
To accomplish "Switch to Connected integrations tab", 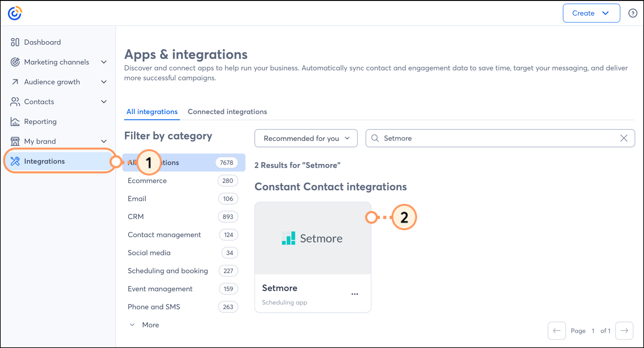I will (227, 112).
